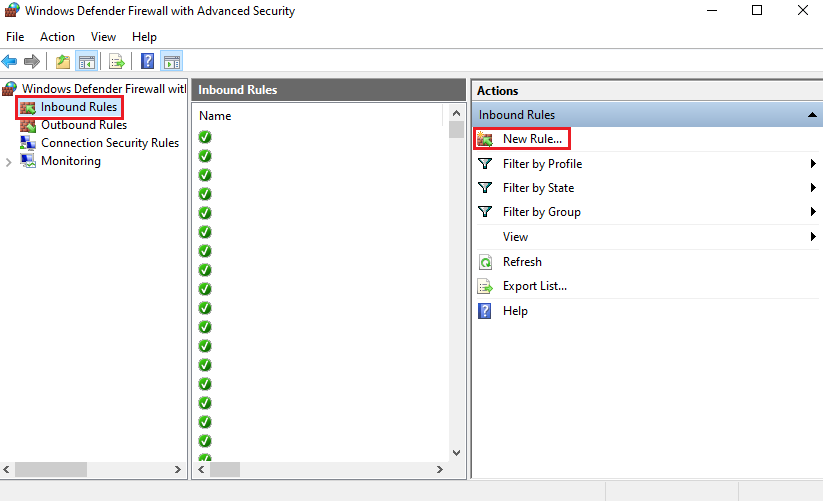Click the blue Help toolbar icon

(147, 61)
